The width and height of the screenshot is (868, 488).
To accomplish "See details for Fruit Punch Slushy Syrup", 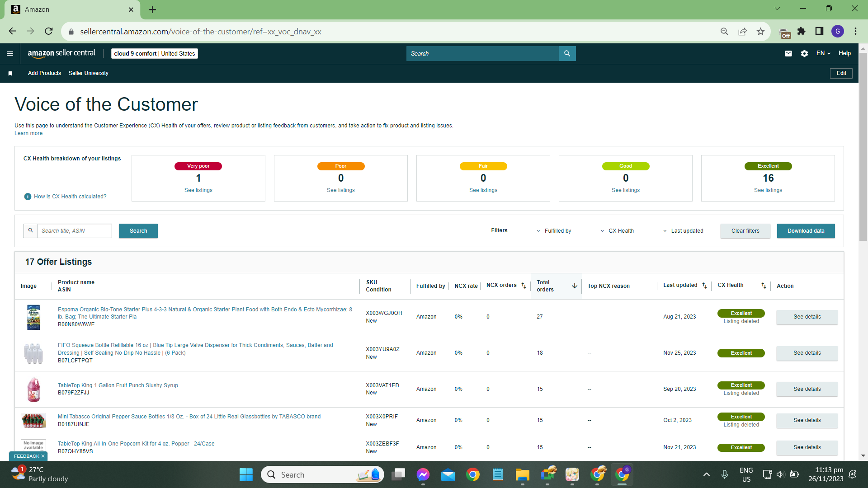I will pyautogui.click(x=807, y=389).
